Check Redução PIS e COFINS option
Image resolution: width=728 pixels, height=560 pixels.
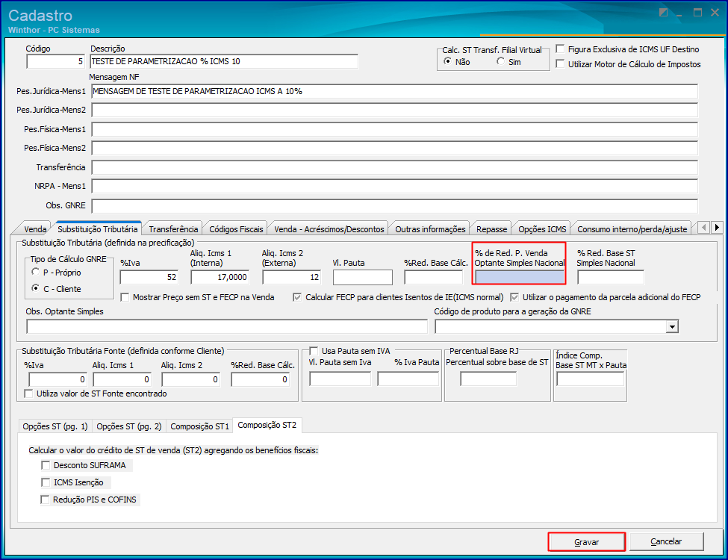[45, 500]
